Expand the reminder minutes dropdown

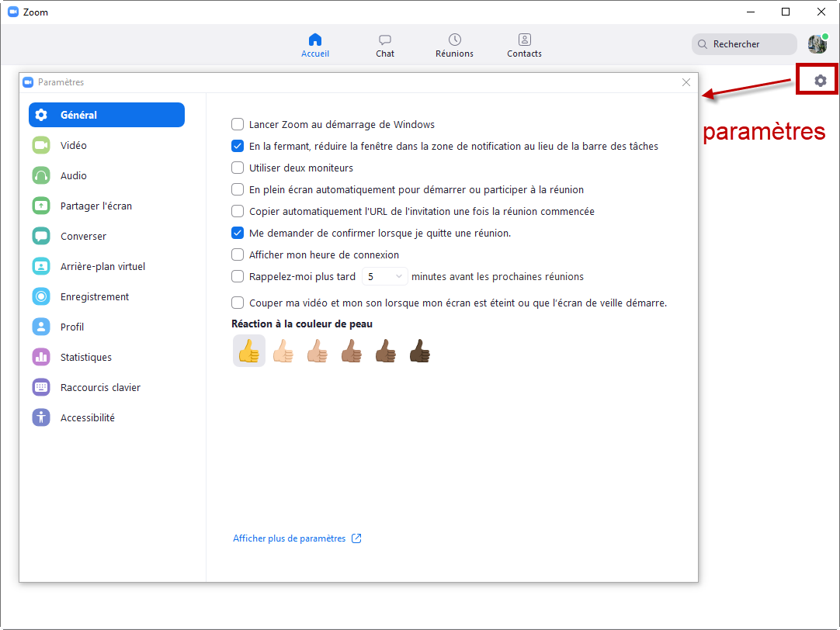[x=385, y=276]
